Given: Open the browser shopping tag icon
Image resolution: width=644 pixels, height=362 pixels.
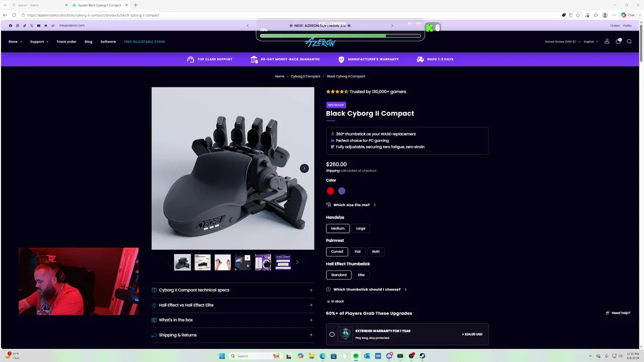Looking at the screenshot, I should click(x=564, y=15).
